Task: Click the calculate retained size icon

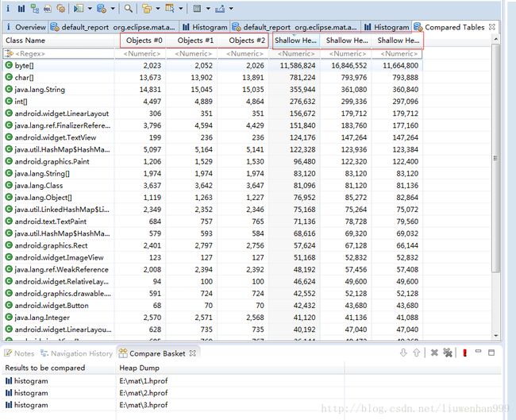Action: [170, 9]
